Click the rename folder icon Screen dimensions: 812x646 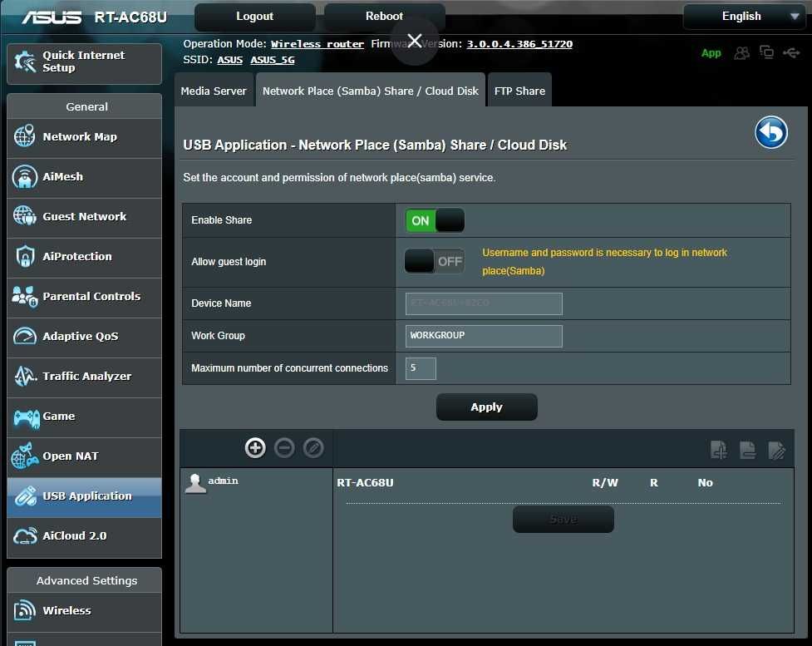click(x=777, y=450)
